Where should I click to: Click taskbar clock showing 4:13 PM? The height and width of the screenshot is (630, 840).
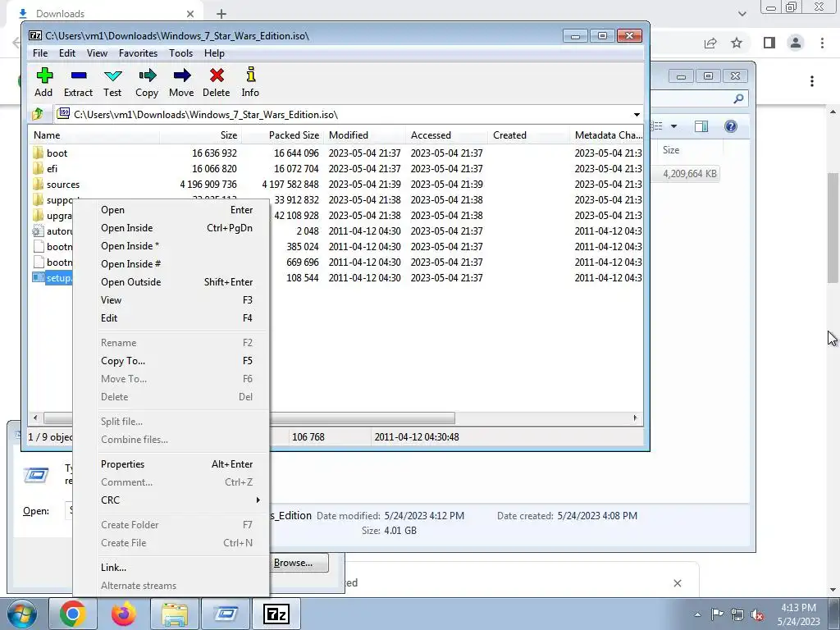798,614
